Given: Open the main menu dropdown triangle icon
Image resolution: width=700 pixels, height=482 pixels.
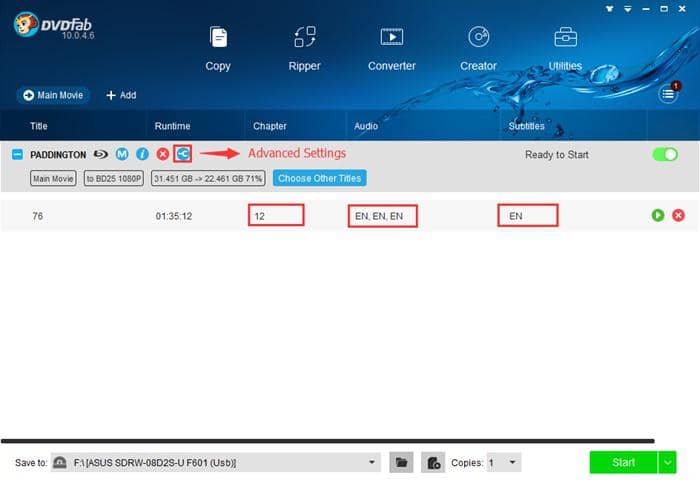Looking at the screenshot, I should pos(628,8).
